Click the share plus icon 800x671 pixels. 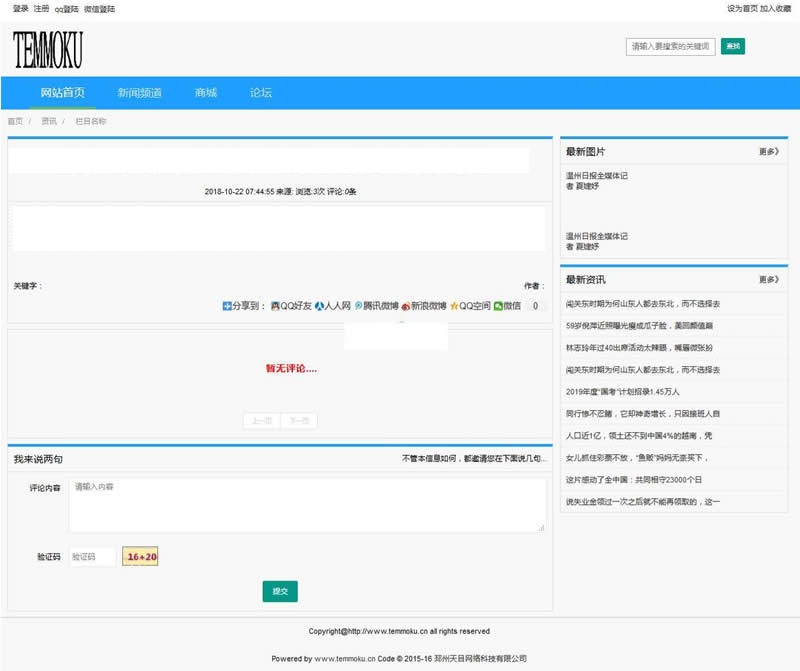pos(227,306)
